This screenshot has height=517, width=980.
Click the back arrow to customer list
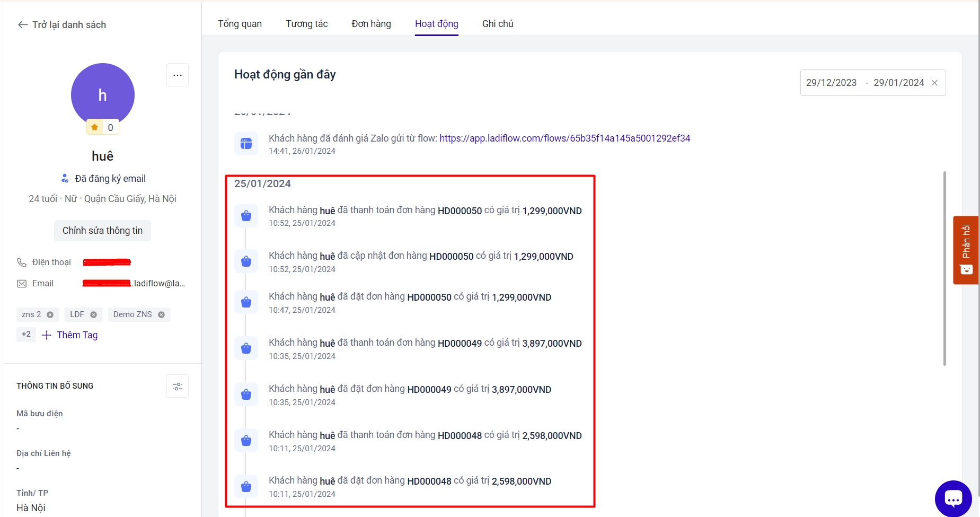tap(22, 25)
